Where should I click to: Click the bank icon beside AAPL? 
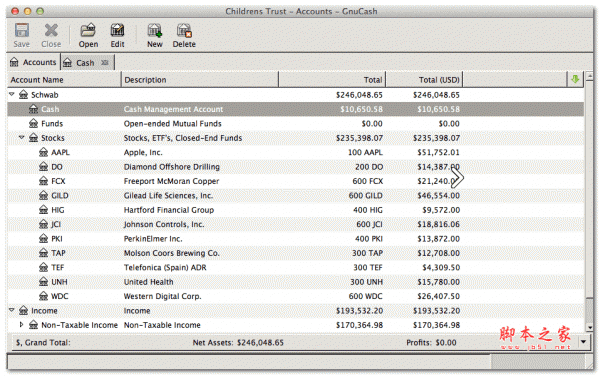43,152
